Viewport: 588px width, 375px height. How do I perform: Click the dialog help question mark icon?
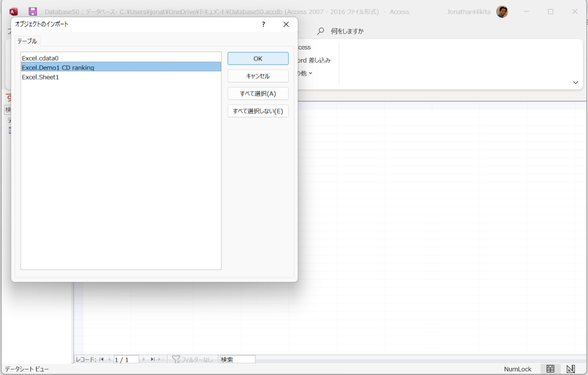pyautogui.click(x=263, y=24)
